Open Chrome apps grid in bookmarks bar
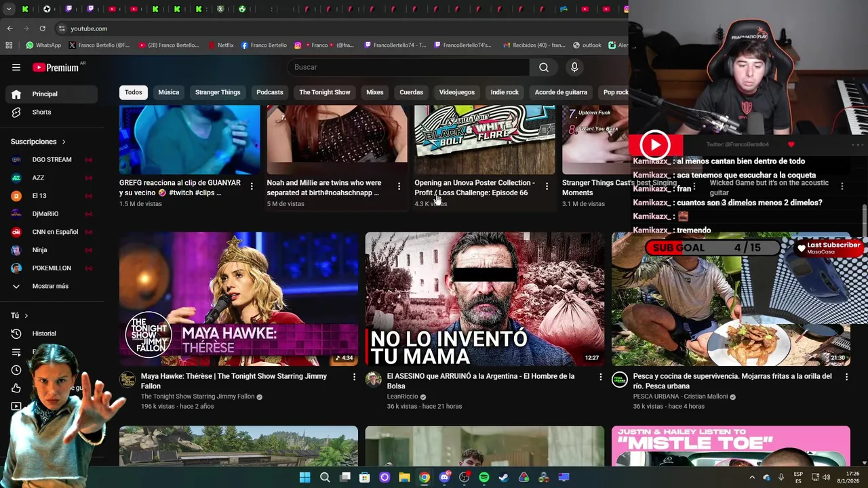 [x=9, y=45]
